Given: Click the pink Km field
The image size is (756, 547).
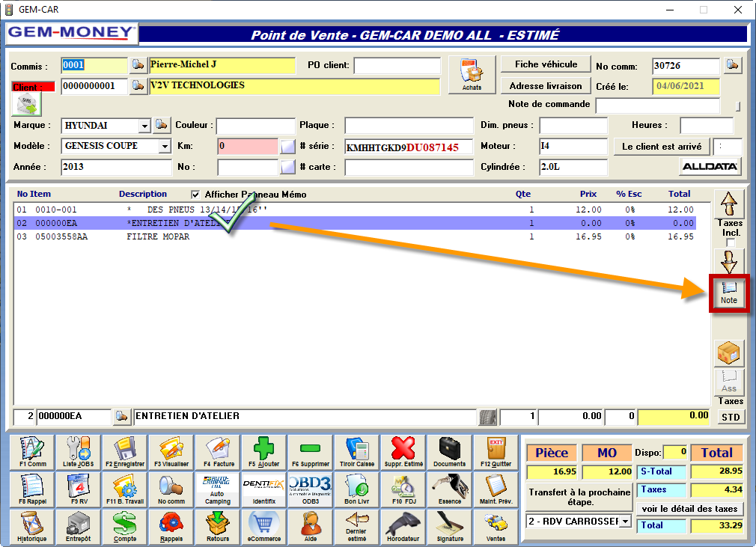Looking at the screenshot, I should tap(248, 146).
